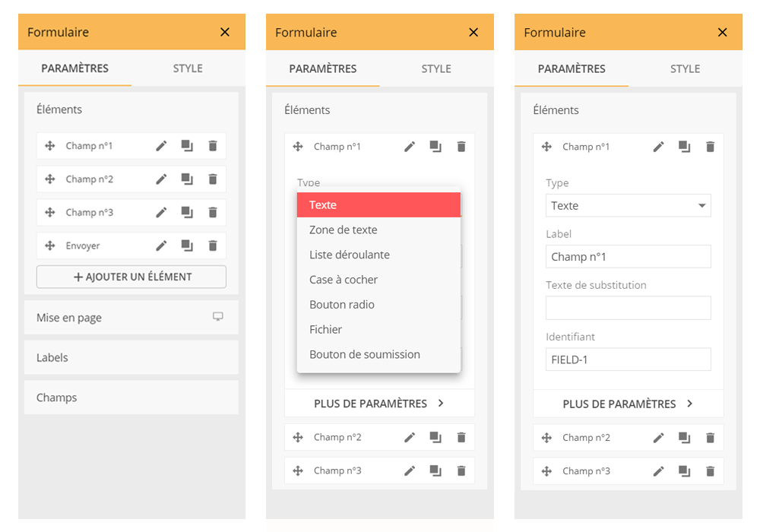Screen dimensions: 760x532
Task: Open the Type dropdown showing Texte
Action: pyautogui.click(x=628, y=206)
